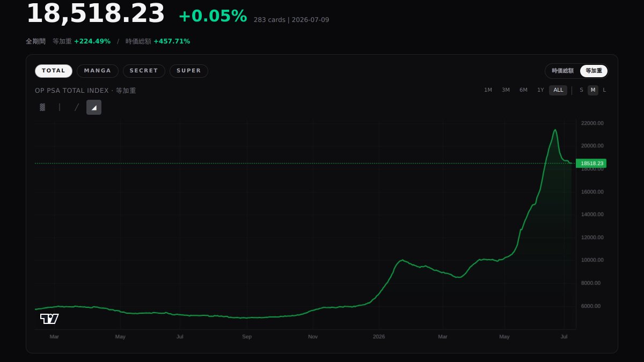Click the Nov label on time axis
Image resolution: width=644 pixels, height=362 pixels.
(313, 337)
